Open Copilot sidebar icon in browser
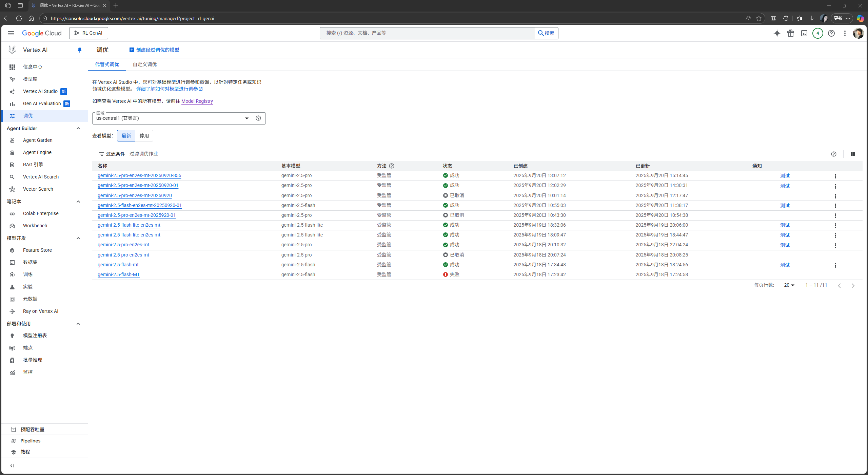This screenshot has height=475, width=868. (x=860, y=18)
